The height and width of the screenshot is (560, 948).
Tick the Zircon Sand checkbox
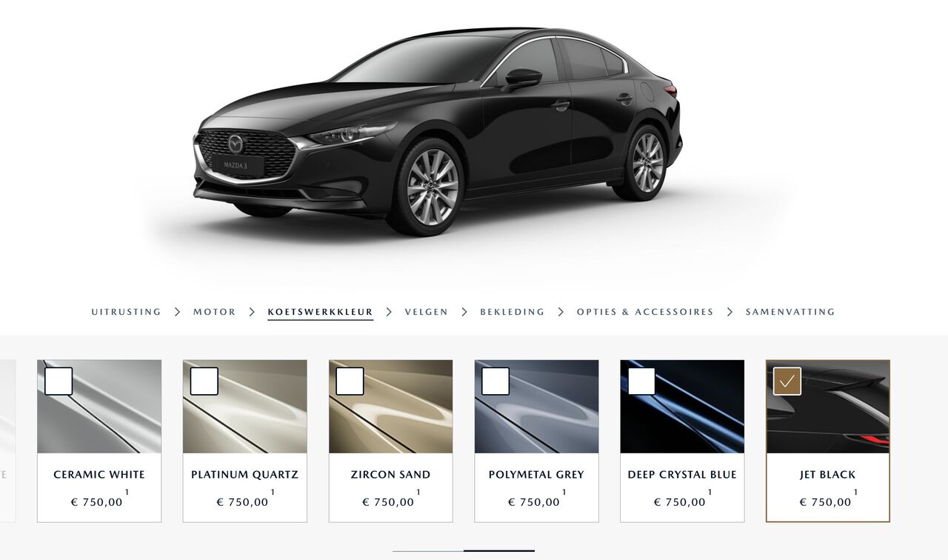(350, 381)
